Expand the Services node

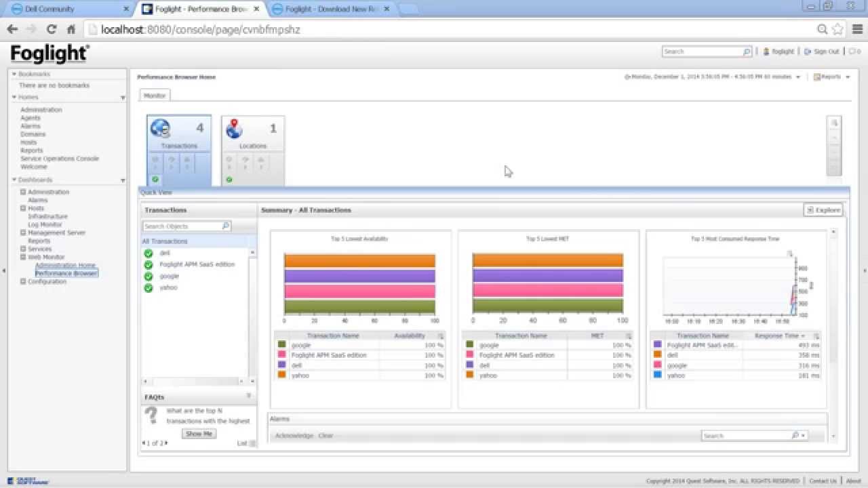(x=23, y=249)
